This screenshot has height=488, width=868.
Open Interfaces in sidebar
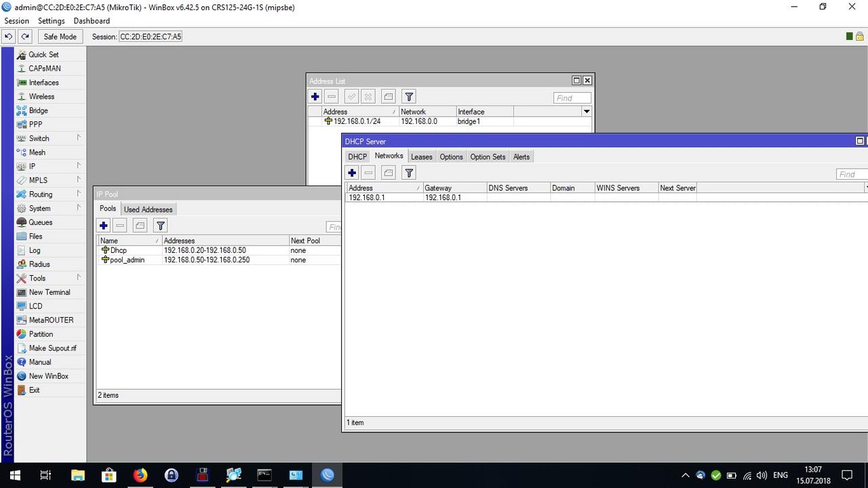click(43, 83)
